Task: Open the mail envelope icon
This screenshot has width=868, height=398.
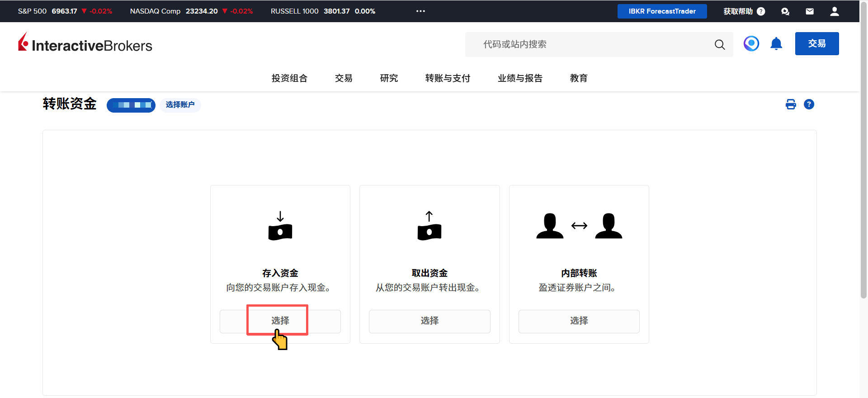Action: [x=810, y=11]
